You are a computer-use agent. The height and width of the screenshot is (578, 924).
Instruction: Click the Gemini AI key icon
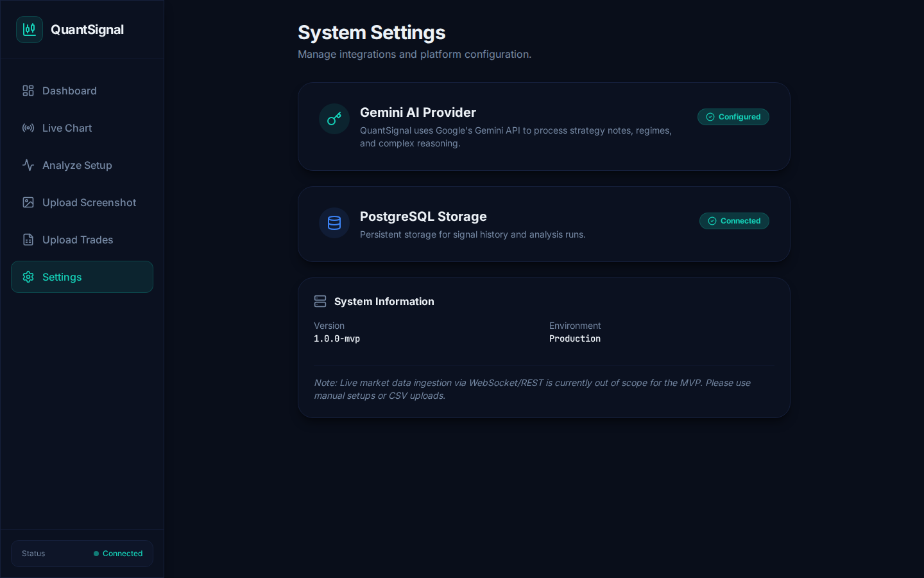(x=334, y=119)
